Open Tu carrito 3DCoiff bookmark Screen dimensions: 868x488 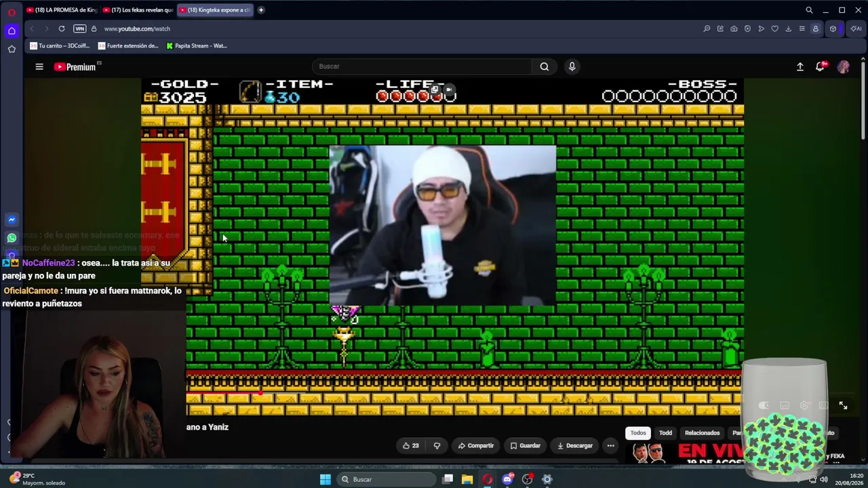coord(61,45)
